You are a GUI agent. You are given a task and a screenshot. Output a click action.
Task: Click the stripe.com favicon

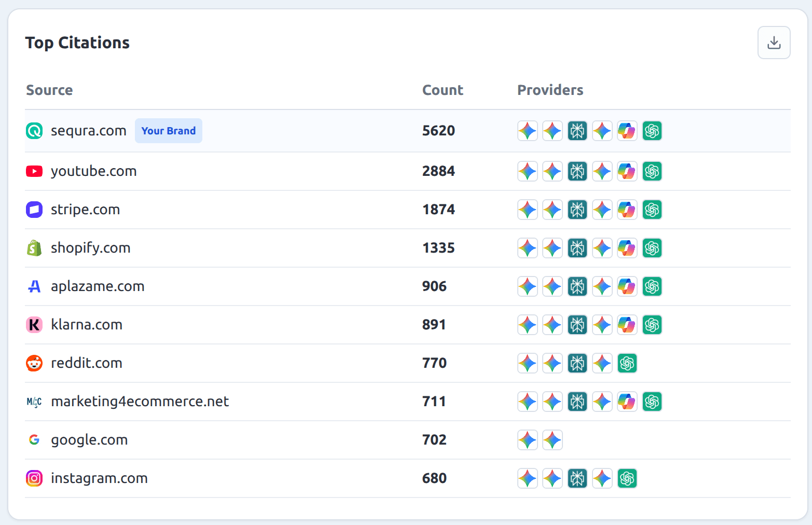pyautogui.click(x=34, y=210)
